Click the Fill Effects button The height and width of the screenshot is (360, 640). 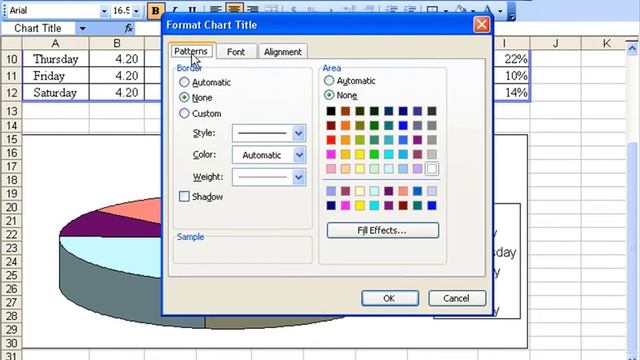coord(382,230)
